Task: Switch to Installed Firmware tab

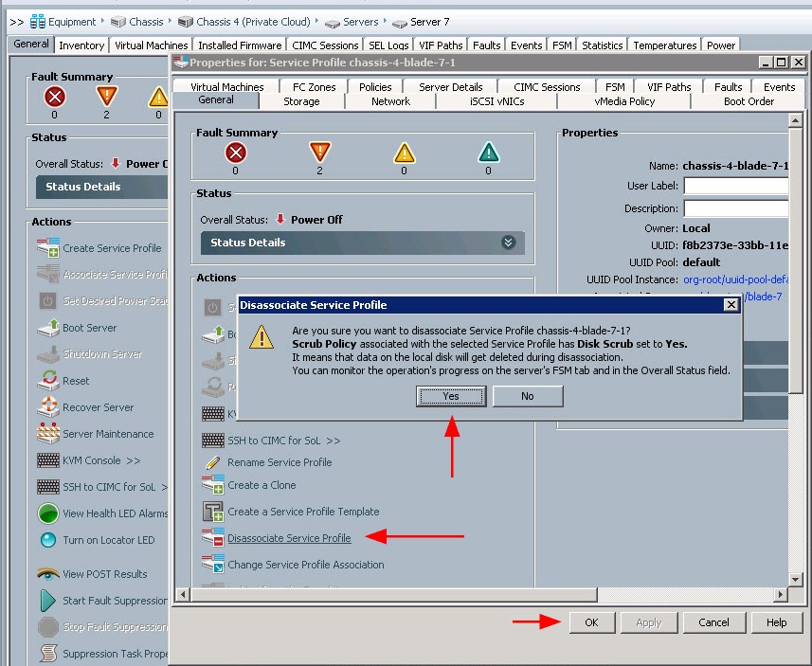Action: 240,45
